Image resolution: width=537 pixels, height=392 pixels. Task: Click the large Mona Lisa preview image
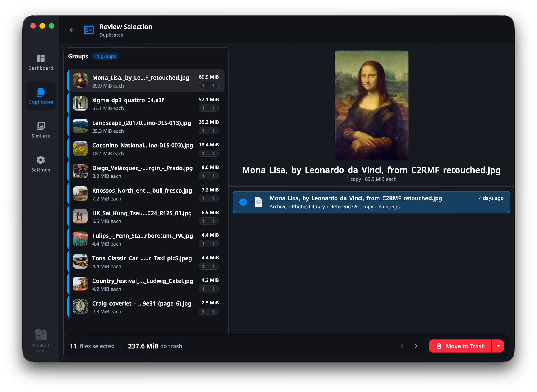[x=372, y=105]
